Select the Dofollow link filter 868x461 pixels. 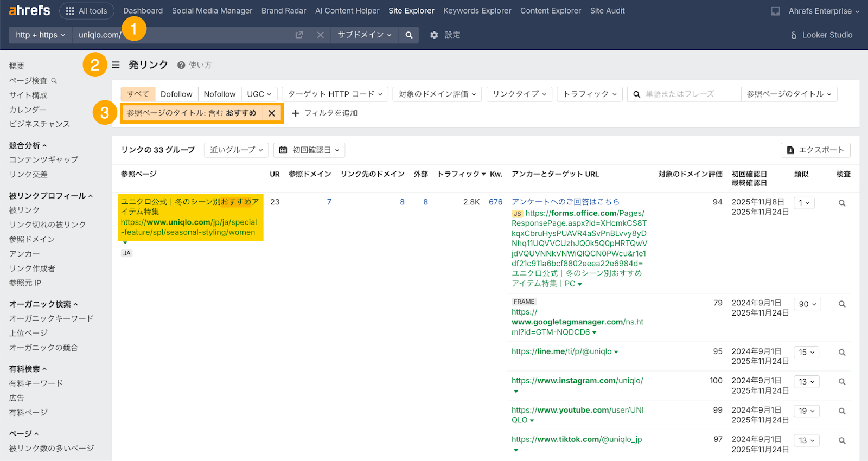point(176,94)
